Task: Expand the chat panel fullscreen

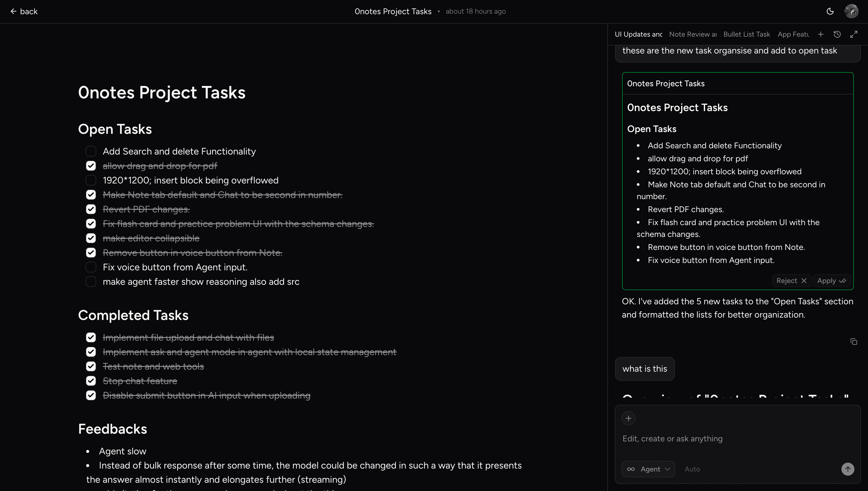Action: [x=854, y=34]
